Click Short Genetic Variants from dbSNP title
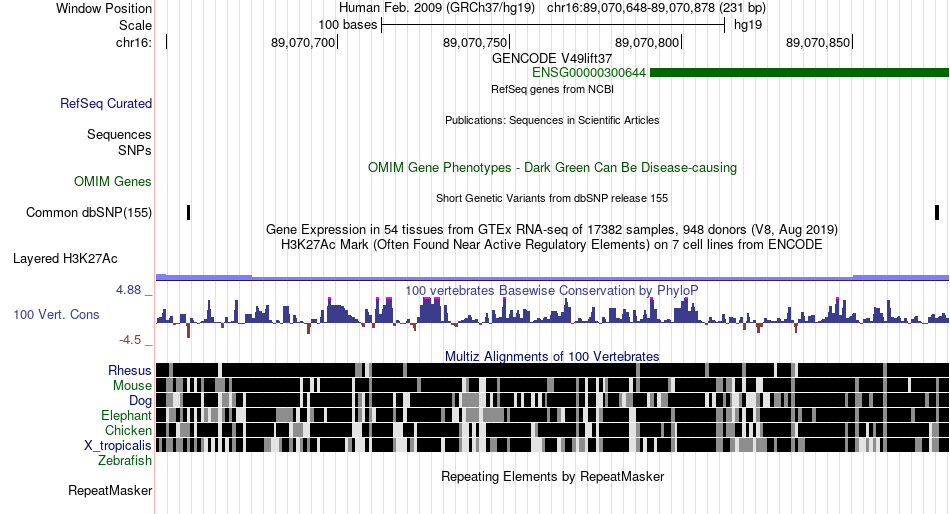Screen dimensions: 950x514 point(552,198)
